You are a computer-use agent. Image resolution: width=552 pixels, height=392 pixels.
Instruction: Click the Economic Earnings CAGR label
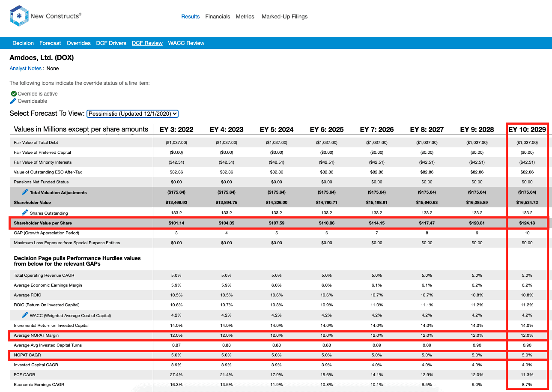pyautogui.click(x=39, y=385)
